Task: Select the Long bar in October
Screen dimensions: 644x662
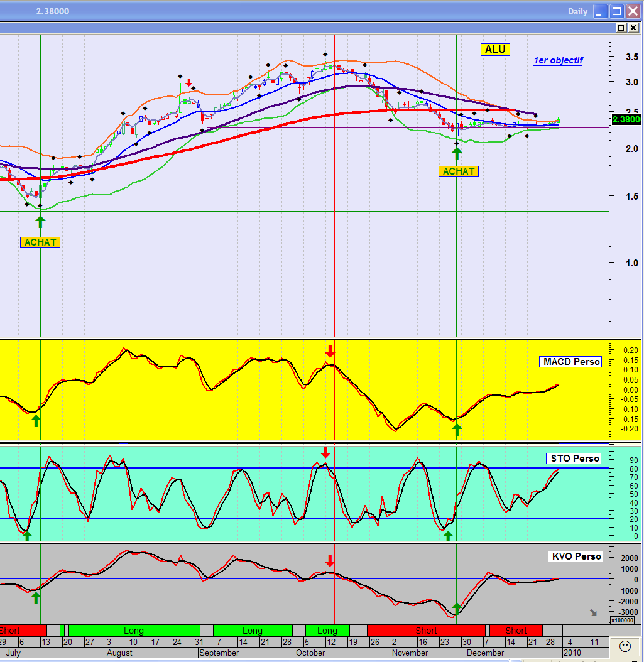Action: tap(327, 631)
